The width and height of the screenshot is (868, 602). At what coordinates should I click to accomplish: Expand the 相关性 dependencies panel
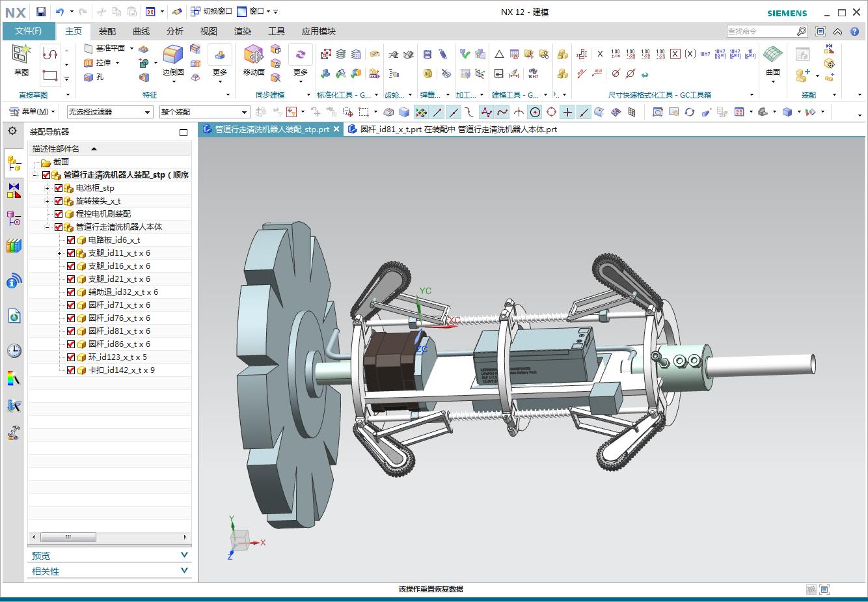[110, 571]
